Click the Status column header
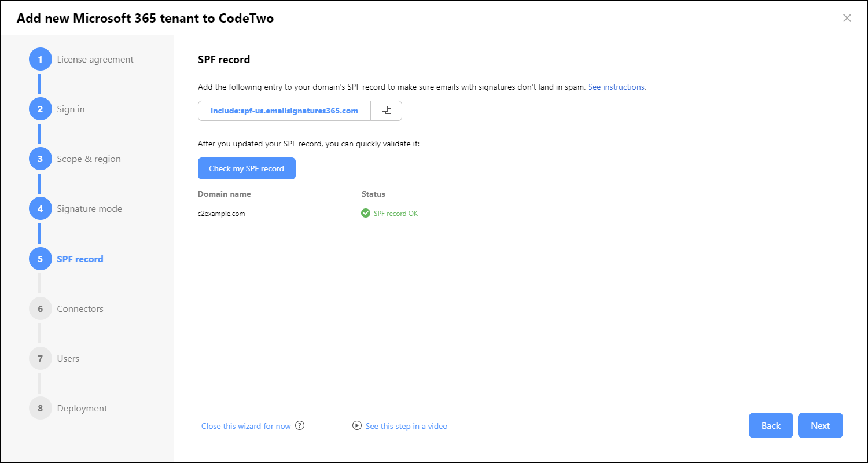This screenshot has height=463, width=868. [x=373, y=194]
